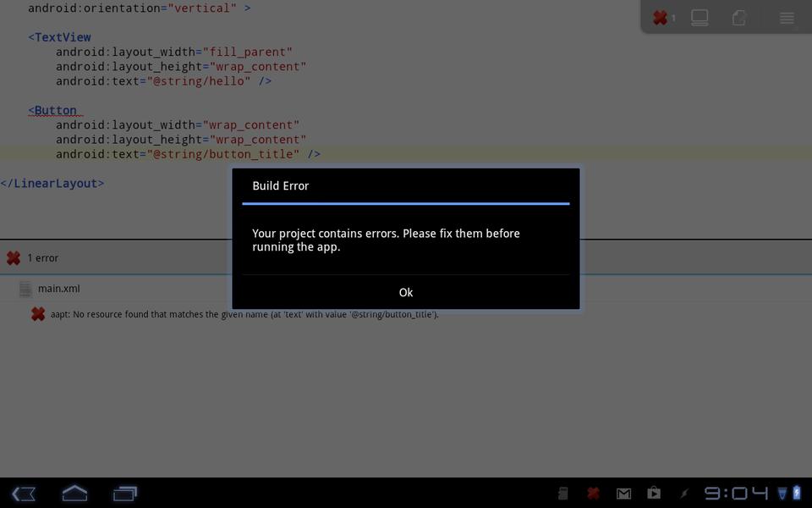Click Button's layout_height "wrap_content" line
812x508 pixels.
point(181,140)
